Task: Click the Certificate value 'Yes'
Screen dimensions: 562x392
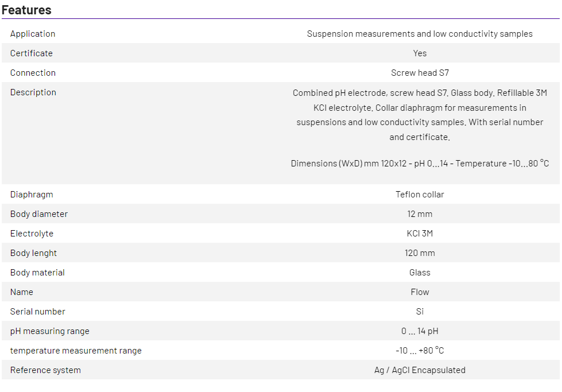Action: [x=420, y=53]
